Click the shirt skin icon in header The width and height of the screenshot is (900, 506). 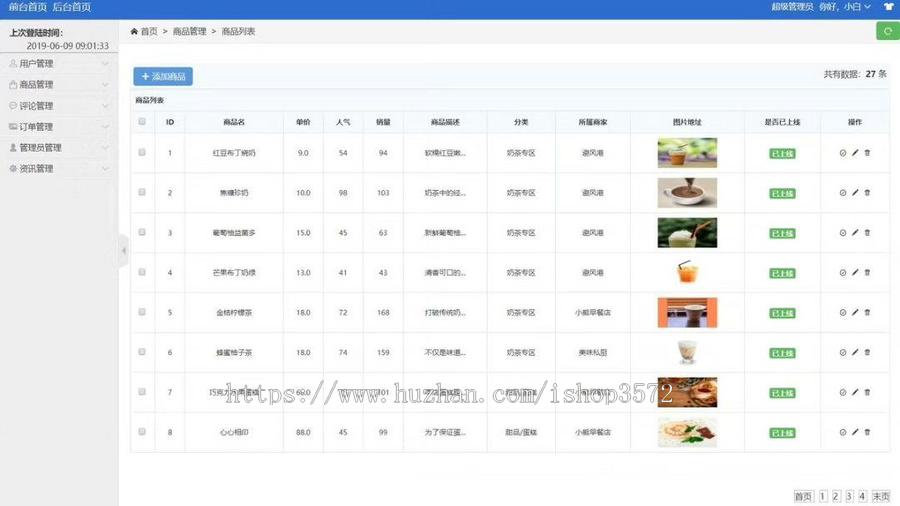tap(889, 7)
